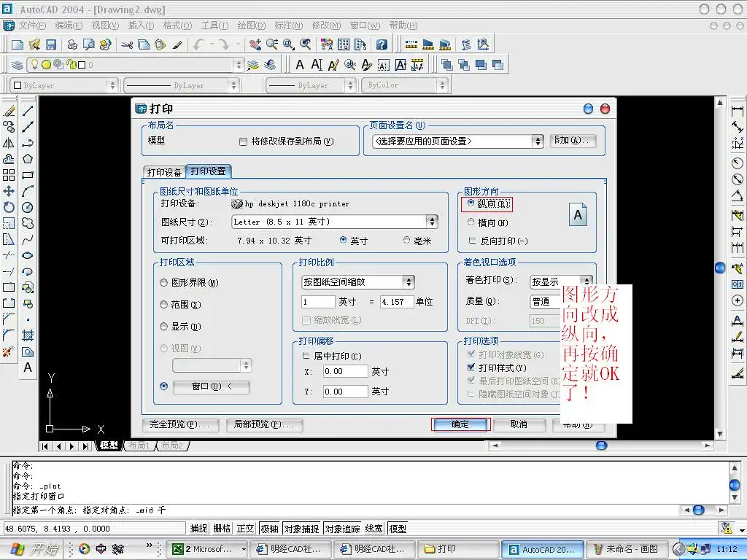747x560 pixels.
Task: Open the ByLayer color control dropdown
Action: click(112, 85)
